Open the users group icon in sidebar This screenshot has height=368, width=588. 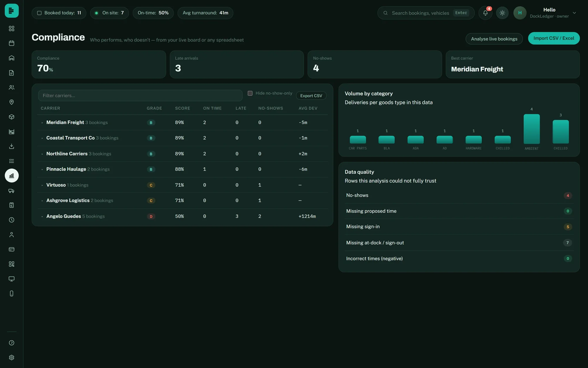coord(11,87)
